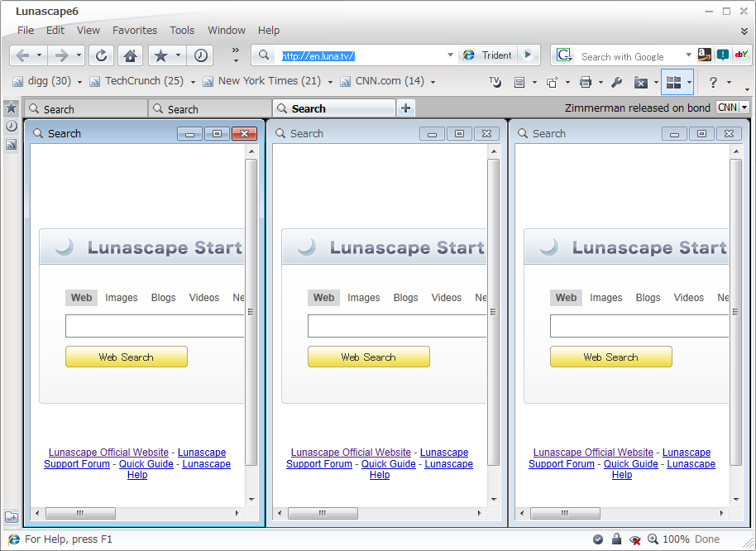Select the first Search tab
Viewport: 756px width, 551px height.
pyautogui.click(x=86, y=109)
